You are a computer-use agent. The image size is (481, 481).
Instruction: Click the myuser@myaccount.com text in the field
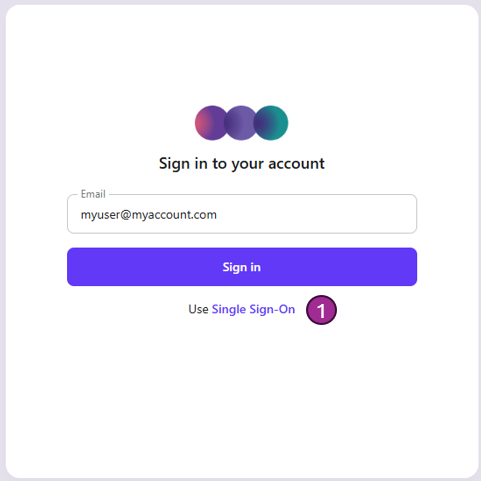[x=149, y=215]
